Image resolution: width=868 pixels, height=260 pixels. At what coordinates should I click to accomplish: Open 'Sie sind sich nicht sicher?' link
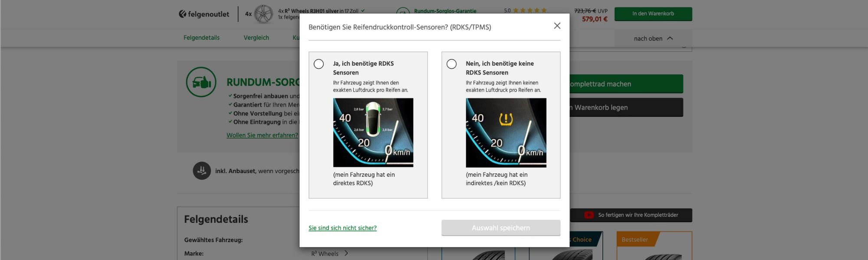click(342, 228)
